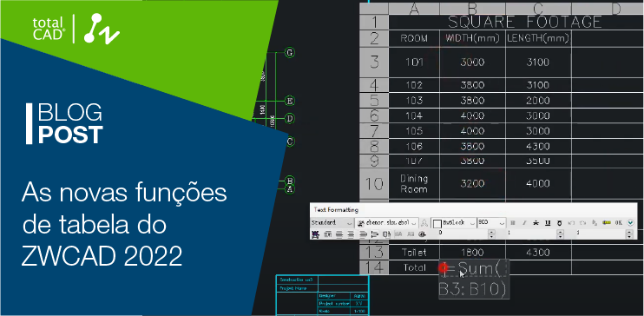Click the length cell 2000
Viewport: 644px width, 316px height.
pyautogui.click(x=538, y=101)
